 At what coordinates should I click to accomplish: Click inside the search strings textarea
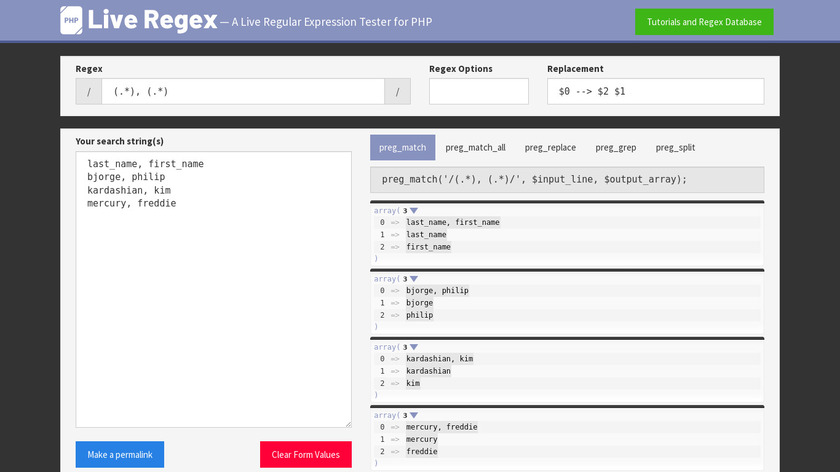(213, 289)
